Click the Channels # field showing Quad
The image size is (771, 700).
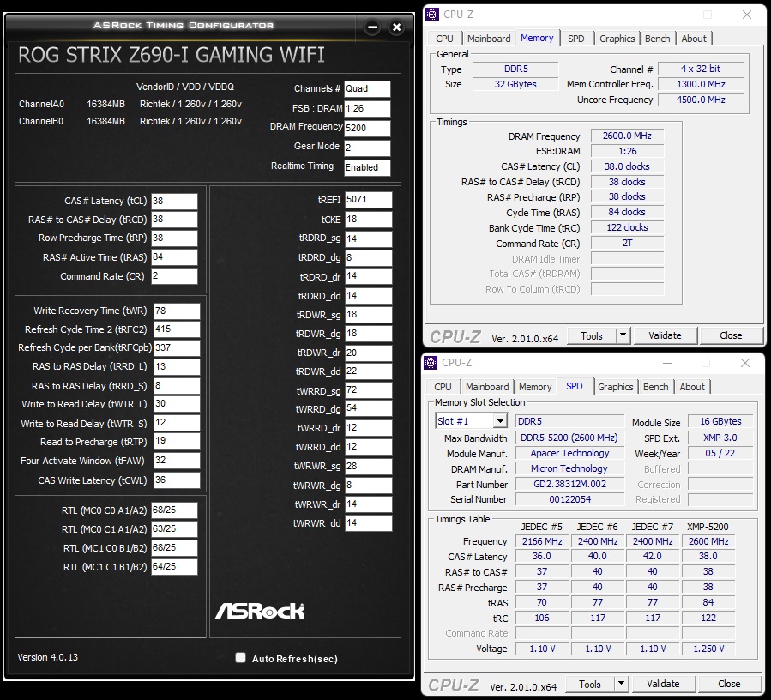pyautogui.click(x=367, y=88)
